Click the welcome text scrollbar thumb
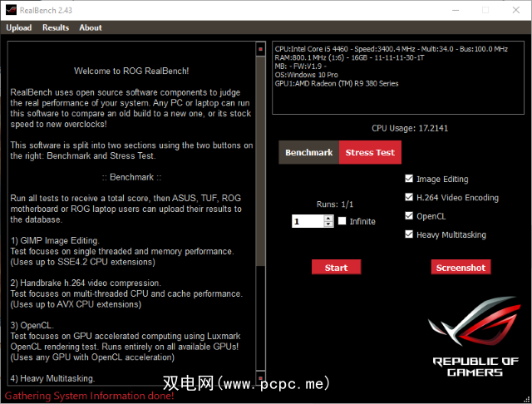Viewport: 532px width, 404px height. [x=260, y=161]
